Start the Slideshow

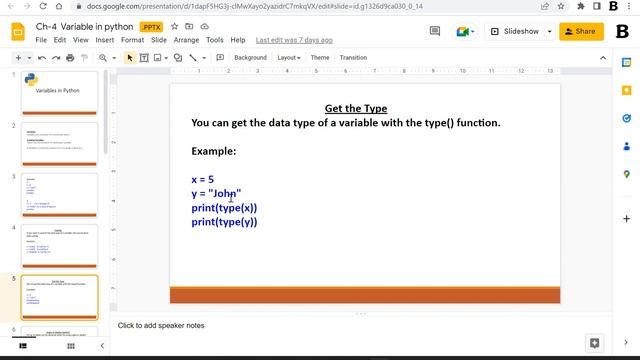coord(516,31)
